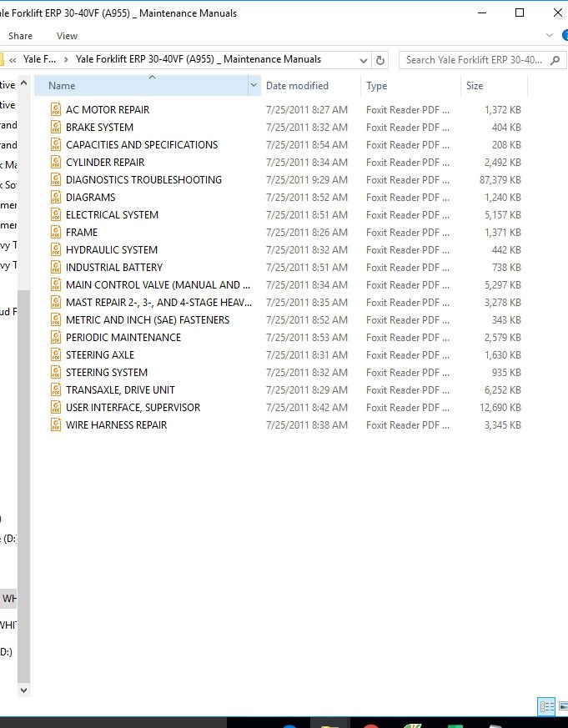Select the INDUSTRIAL BATTERY PDF icon
The image size is (568, 728).
tap(56, 268)
